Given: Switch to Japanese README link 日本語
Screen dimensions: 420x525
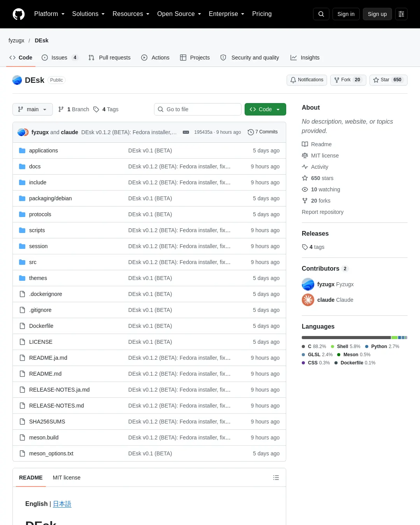Looking at the screenshot, I should pyautogui.click(x=62, y=504).
